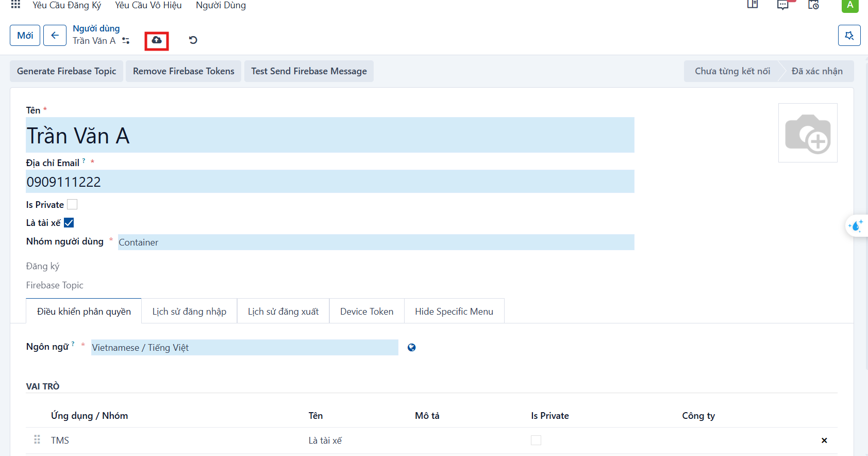This screenshot has width=868, height=456.
Task: Click the TMS cell in roles table
Action: pyautogui.click(x=60, y=441)
